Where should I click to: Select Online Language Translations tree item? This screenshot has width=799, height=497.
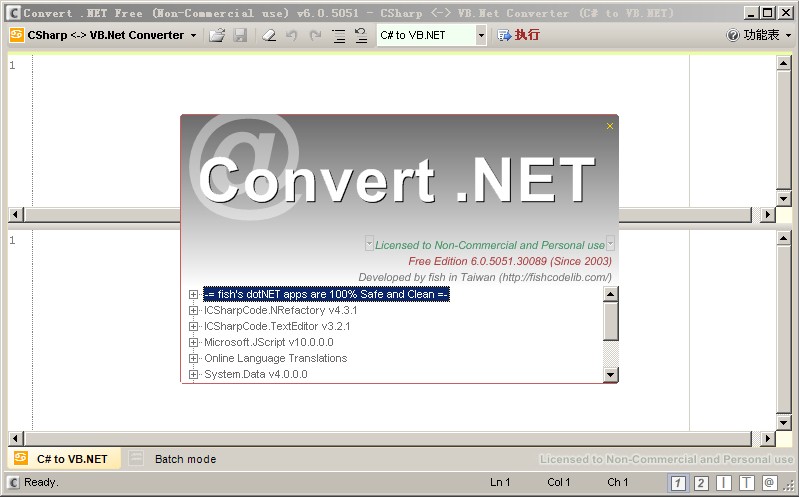pos(276,358)
